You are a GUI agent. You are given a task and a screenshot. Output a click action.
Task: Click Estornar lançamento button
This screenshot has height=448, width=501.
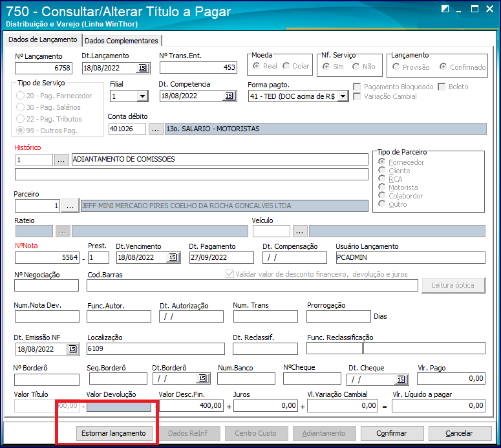pyautogui.click(x=114, y=433)
